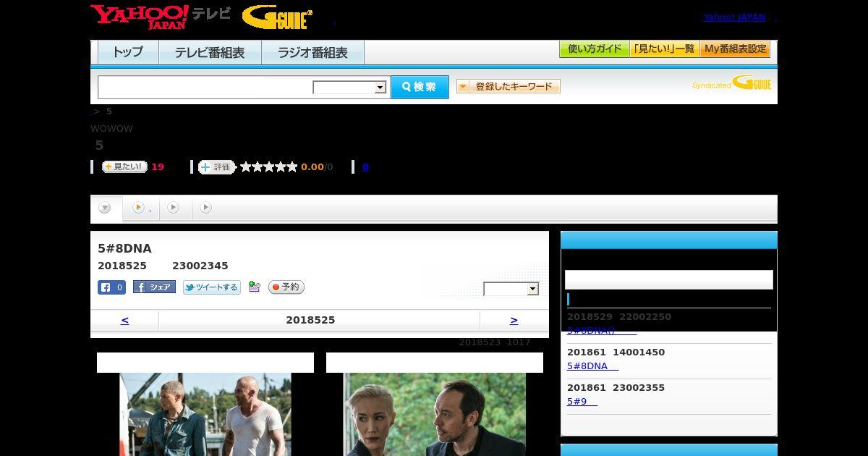This screenshot has width=868, height=456.
Task: Click the blue 検索 search button
Action: point(420,87)
